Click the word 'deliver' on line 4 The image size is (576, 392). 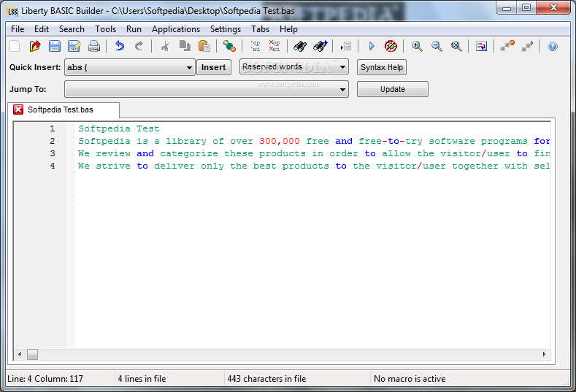pos(174,166)
